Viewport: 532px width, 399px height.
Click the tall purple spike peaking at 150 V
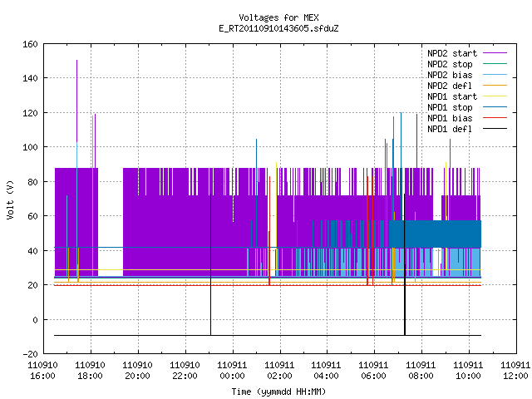click(77, 101)
